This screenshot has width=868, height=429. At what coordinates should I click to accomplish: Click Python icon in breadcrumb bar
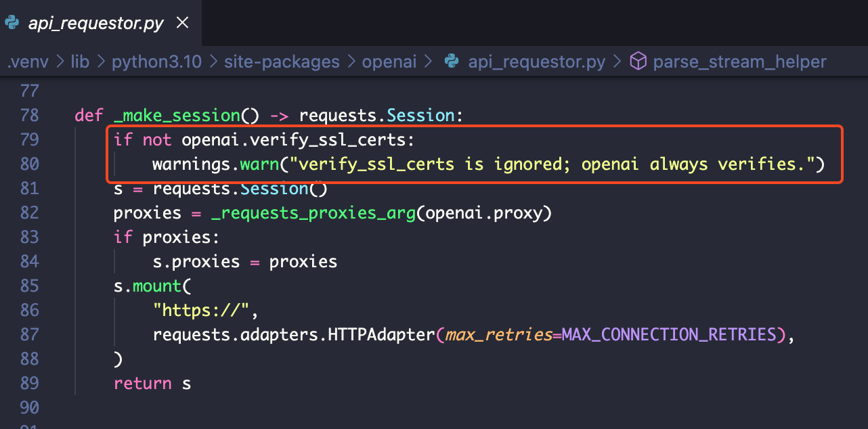coord(452,62)
